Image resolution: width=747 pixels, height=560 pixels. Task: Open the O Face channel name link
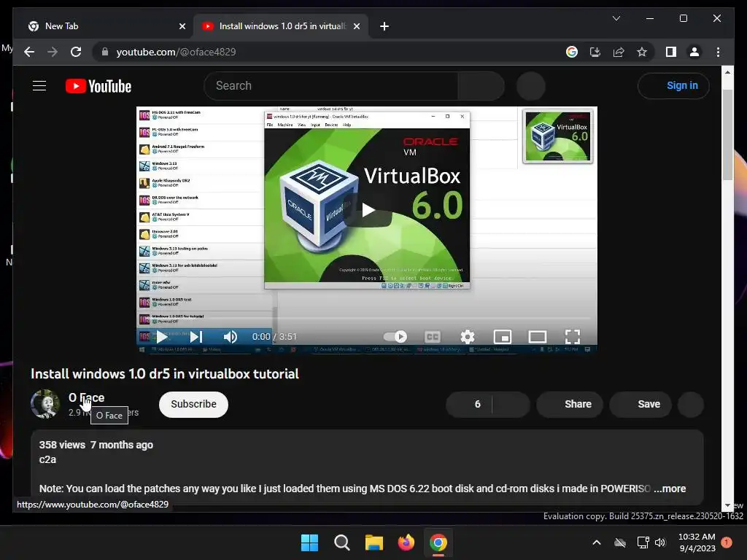[86, 397]
